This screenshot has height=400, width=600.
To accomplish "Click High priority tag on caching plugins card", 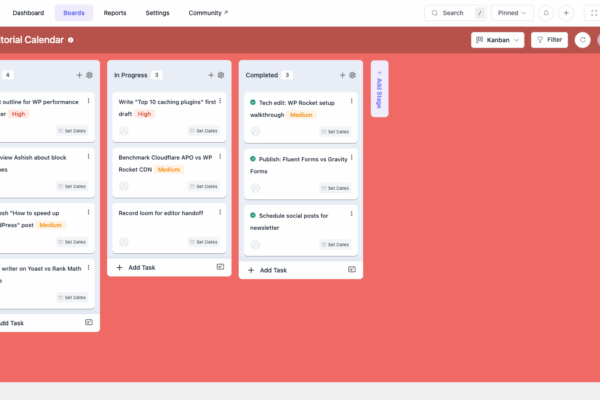I will pos(144,114).
